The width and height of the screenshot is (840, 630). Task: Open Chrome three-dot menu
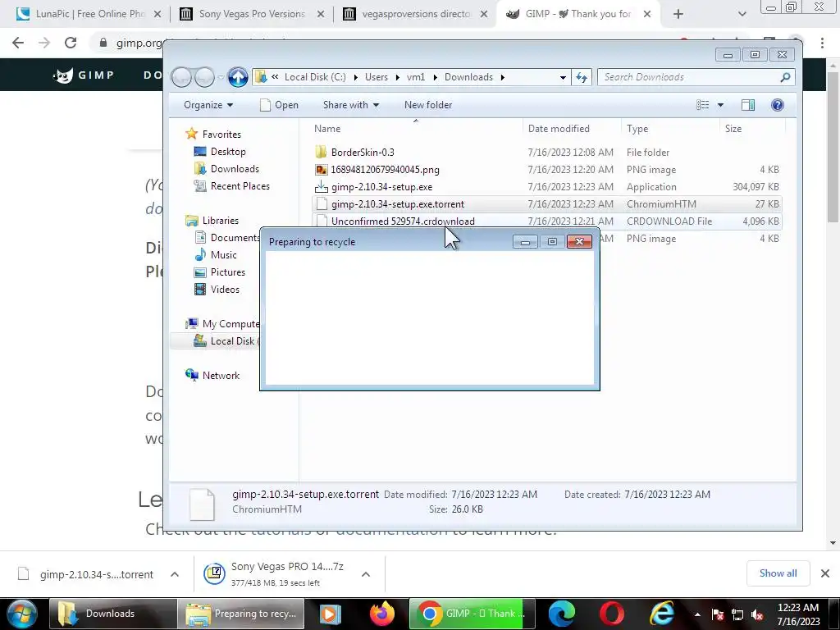(x=822, y=43)
